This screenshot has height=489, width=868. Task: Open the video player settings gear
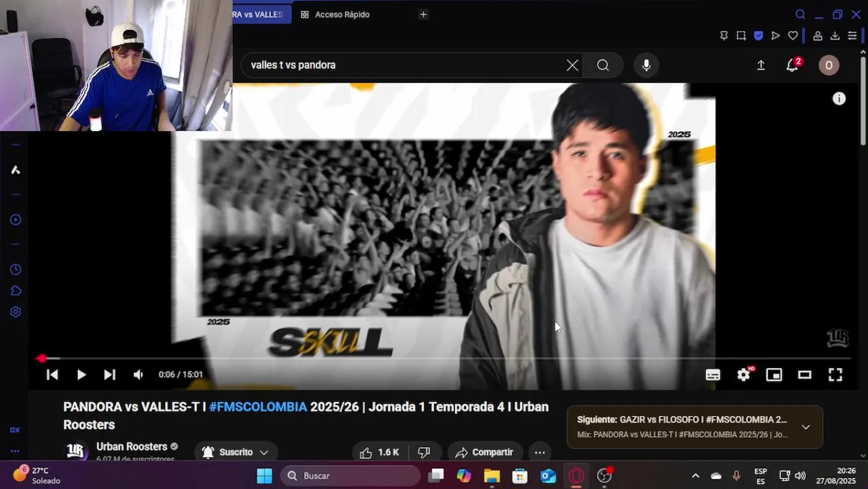pos(744,374)
